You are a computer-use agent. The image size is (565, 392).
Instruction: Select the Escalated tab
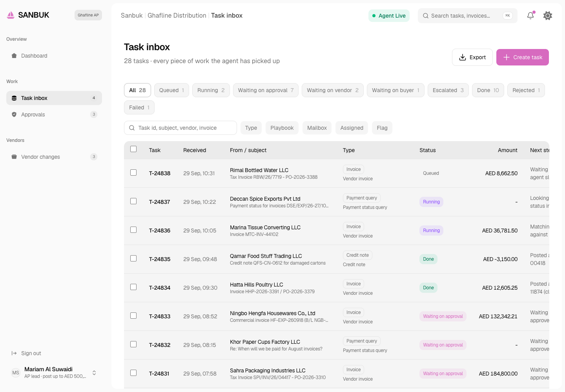click(448, 90)
